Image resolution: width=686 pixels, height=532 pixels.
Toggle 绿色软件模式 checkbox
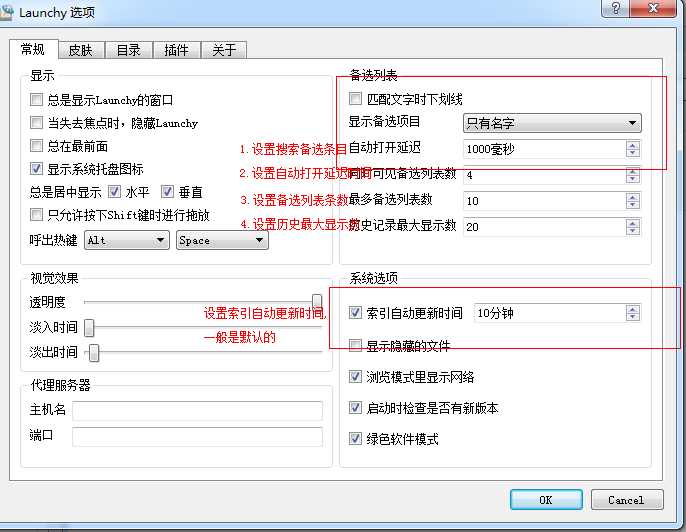point(355,438)
